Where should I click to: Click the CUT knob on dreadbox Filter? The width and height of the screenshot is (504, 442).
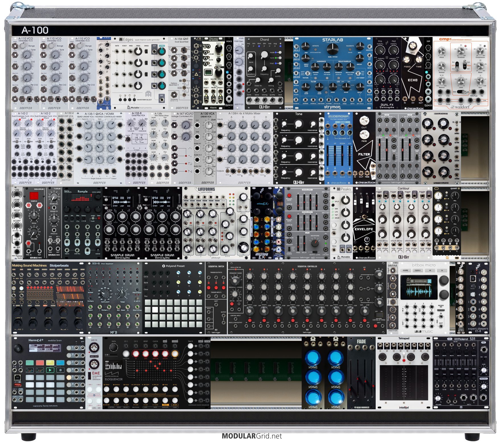(364, 120)
